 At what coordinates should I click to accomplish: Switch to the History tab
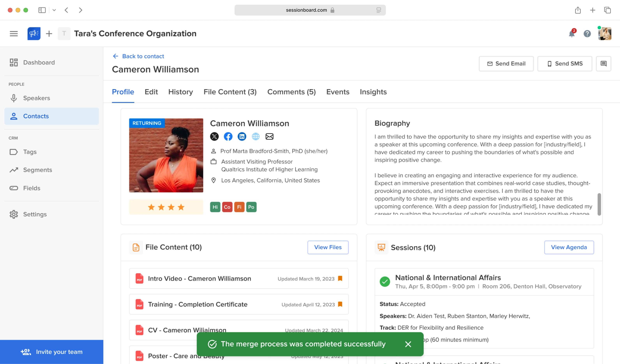click(181, 92)
